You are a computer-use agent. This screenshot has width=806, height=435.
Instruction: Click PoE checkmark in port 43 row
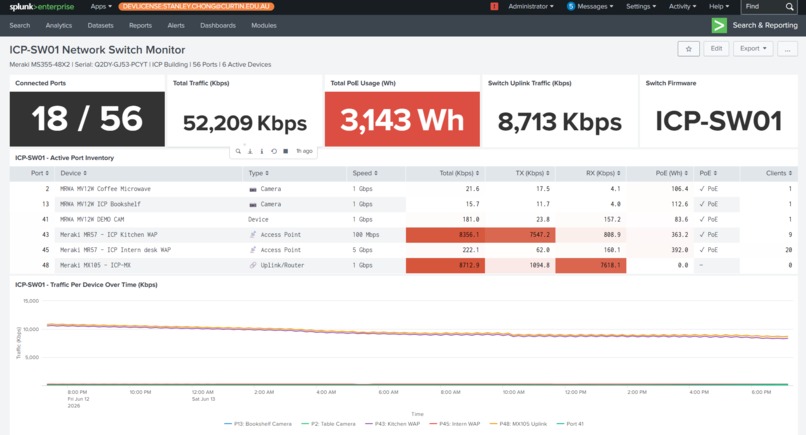point(702,234)
